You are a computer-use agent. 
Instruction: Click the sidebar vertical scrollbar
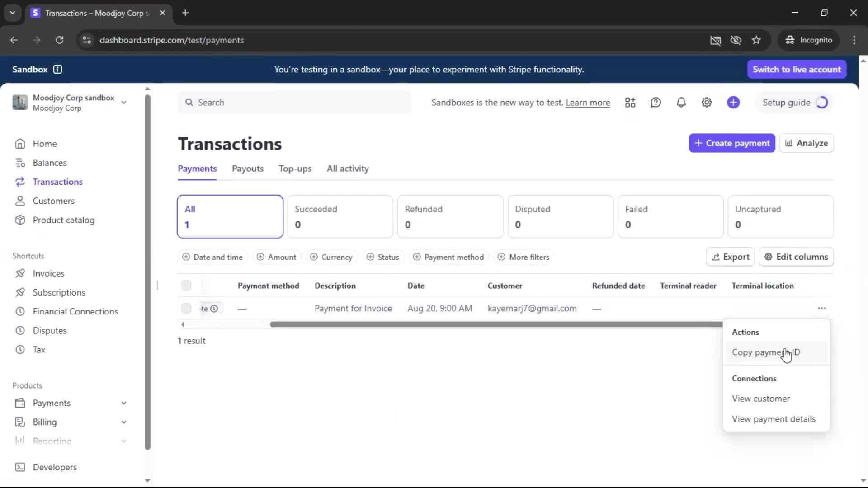pyautogui.click(x=147, y=272)
